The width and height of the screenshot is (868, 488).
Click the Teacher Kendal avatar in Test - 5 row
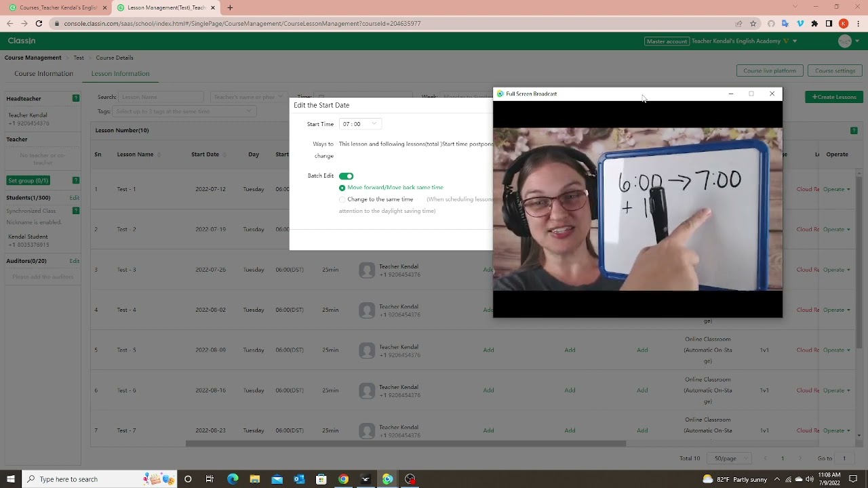[367, 350]
